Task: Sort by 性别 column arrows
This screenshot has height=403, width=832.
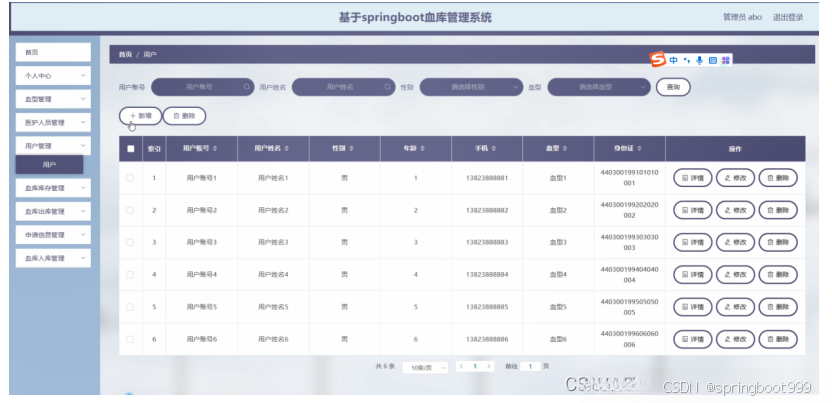Action: (x=351, y=149)
